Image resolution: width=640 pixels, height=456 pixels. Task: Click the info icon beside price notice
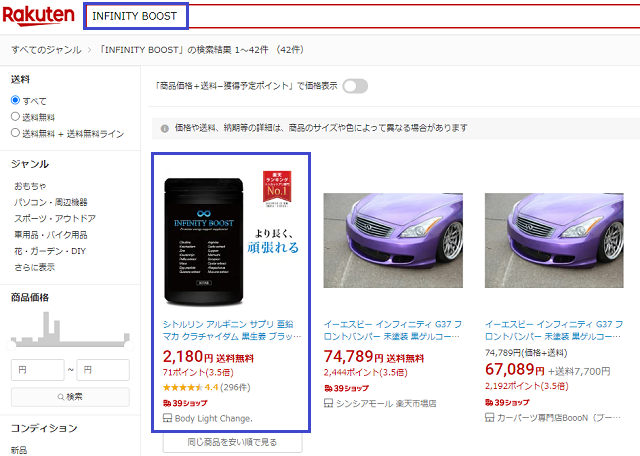[165, 129]
